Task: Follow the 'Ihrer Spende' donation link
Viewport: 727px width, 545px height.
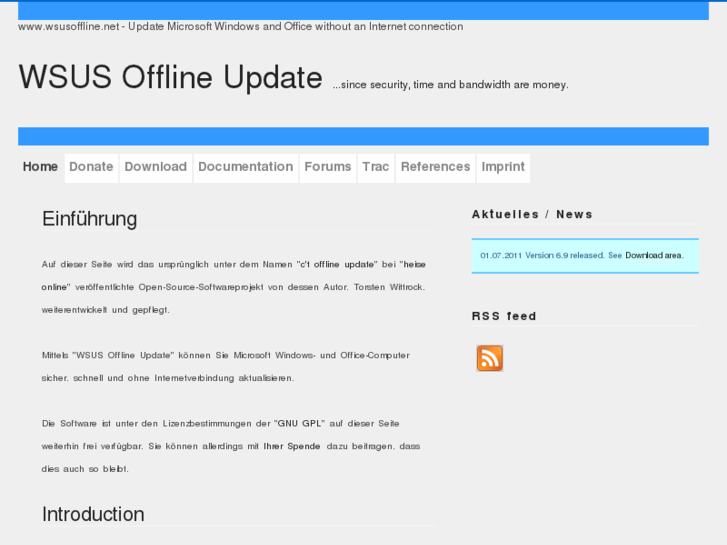Action: pyautogui.click(x=292, y=446)
